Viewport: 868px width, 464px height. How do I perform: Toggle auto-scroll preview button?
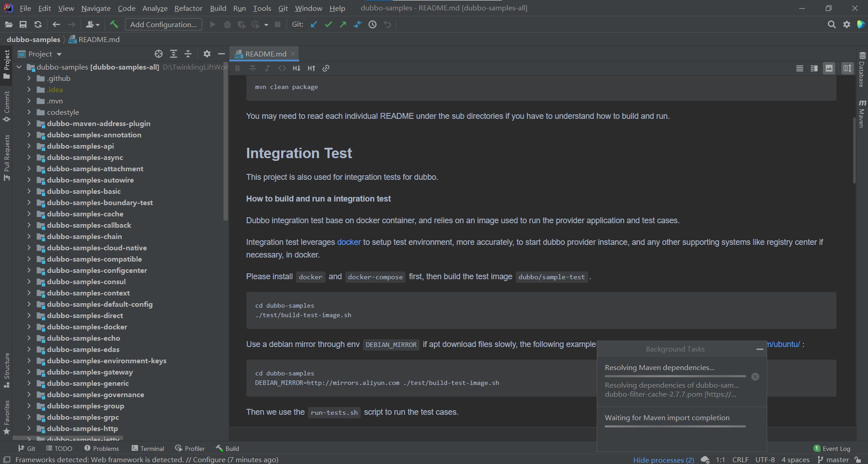(847, 68)
